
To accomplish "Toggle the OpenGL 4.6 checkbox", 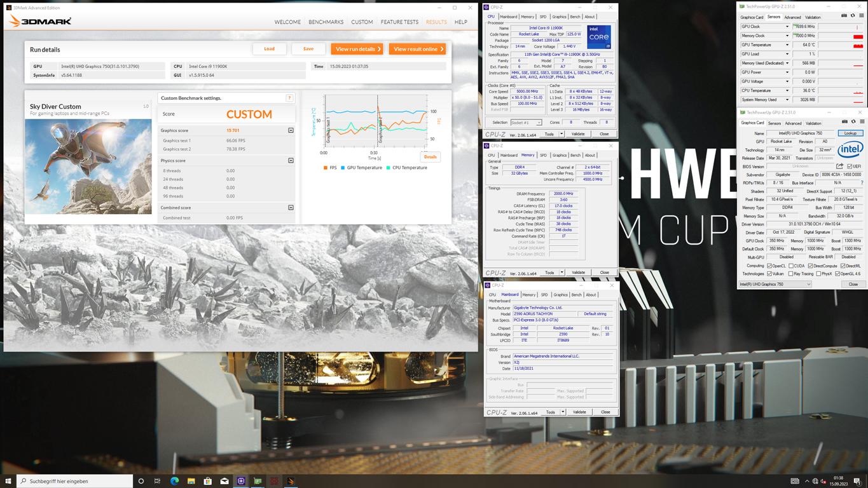I will (837, 274).
